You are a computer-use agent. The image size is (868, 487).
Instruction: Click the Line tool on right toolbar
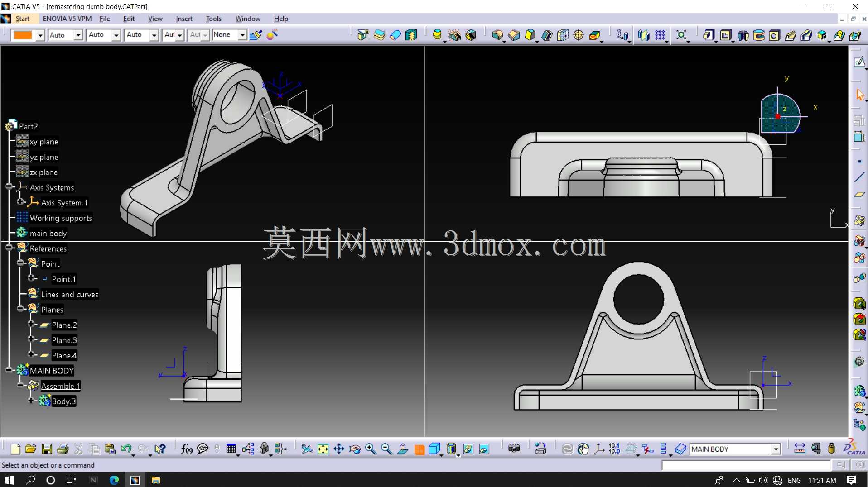[x=859, y=177]
